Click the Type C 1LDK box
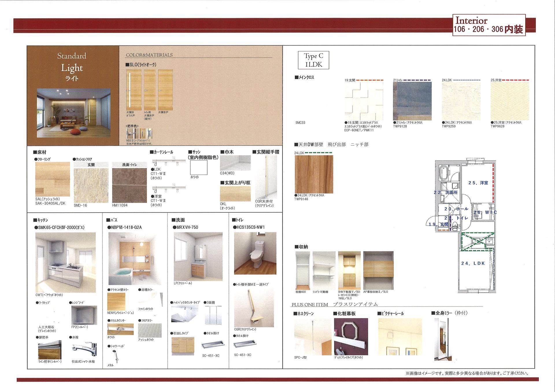This screenshot has height=392, width=555. coord(314,60)
